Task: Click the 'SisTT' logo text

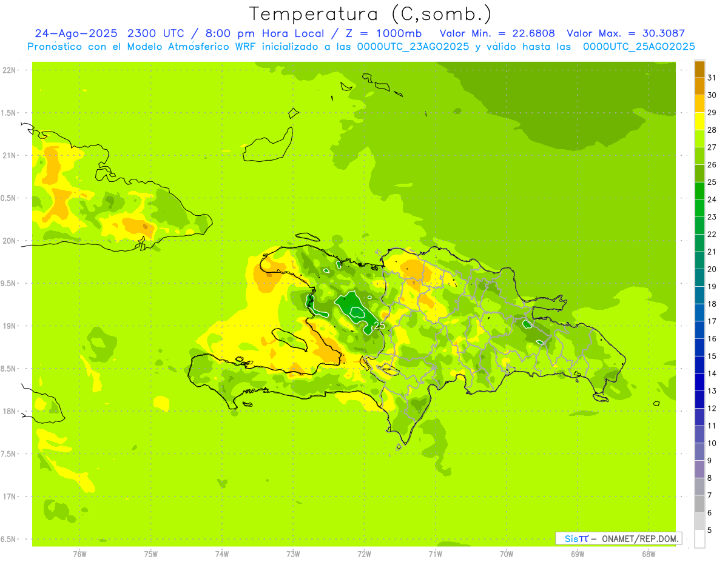Action: tap(576, 538)
